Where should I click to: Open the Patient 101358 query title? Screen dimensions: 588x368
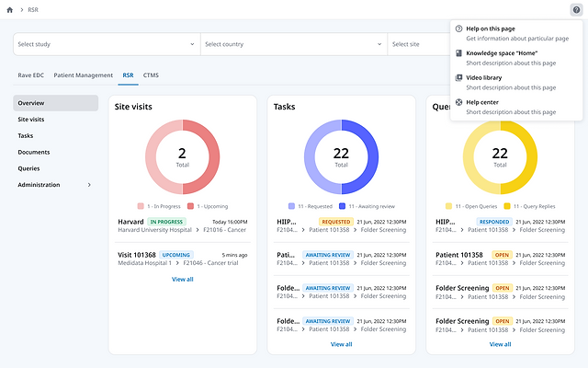click(x=459, y=255)
